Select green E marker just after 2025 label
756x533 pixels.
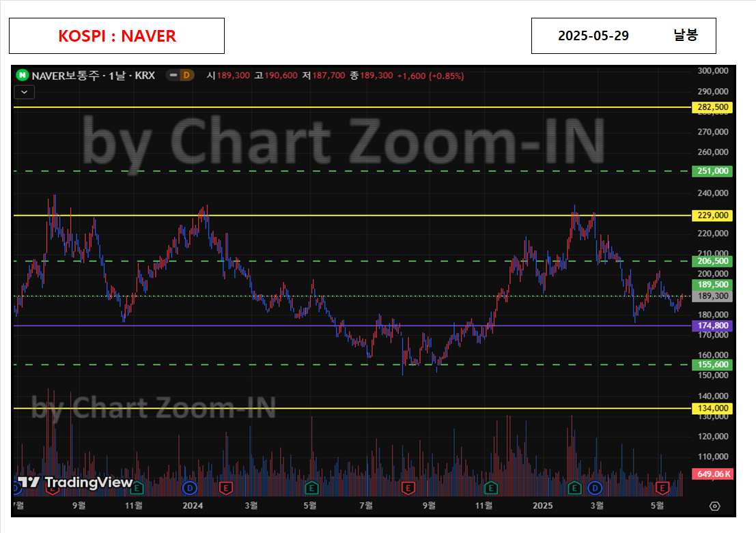point(574,488)
